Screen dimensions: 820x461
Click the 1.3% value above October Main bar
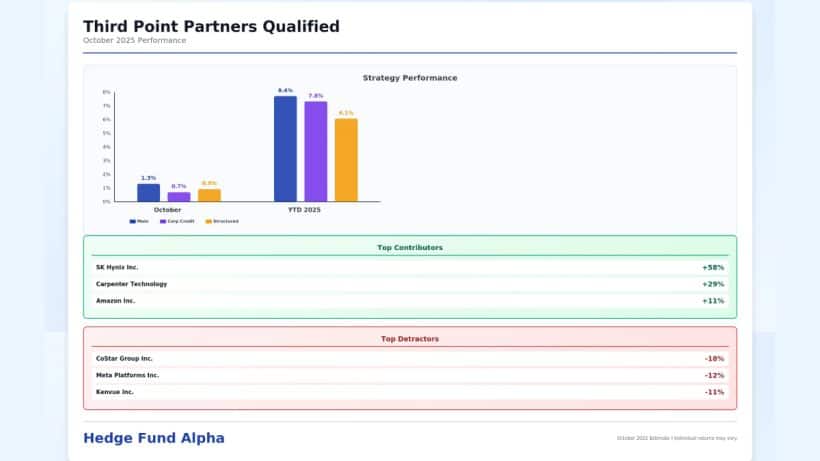pos(149,178)
